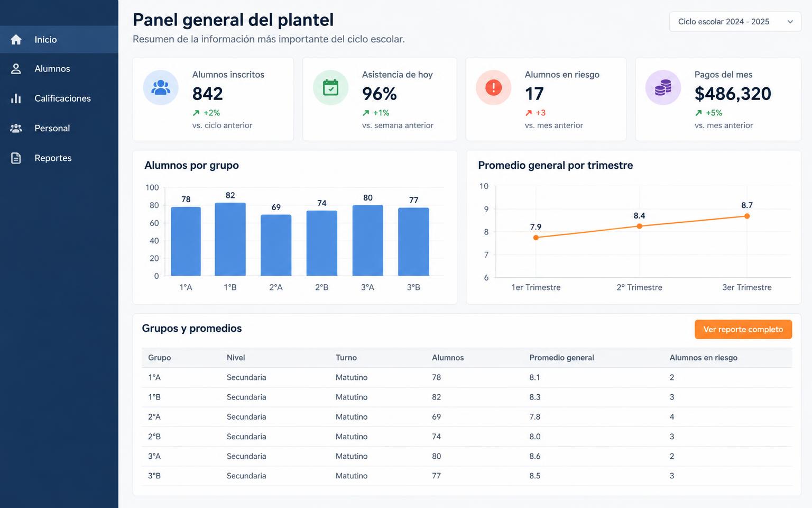
Task: Click the red arrow next to +3
Action: click(529, 113)
